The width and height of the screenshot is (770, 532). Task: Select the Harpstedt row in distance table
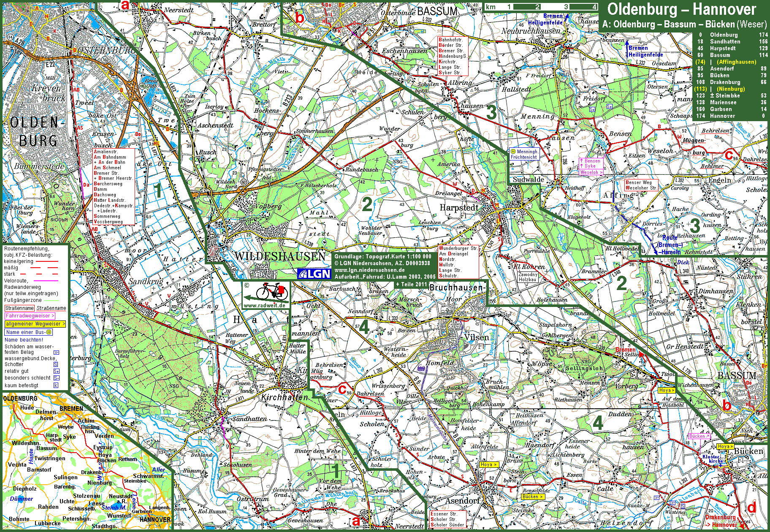pos(730,49)
